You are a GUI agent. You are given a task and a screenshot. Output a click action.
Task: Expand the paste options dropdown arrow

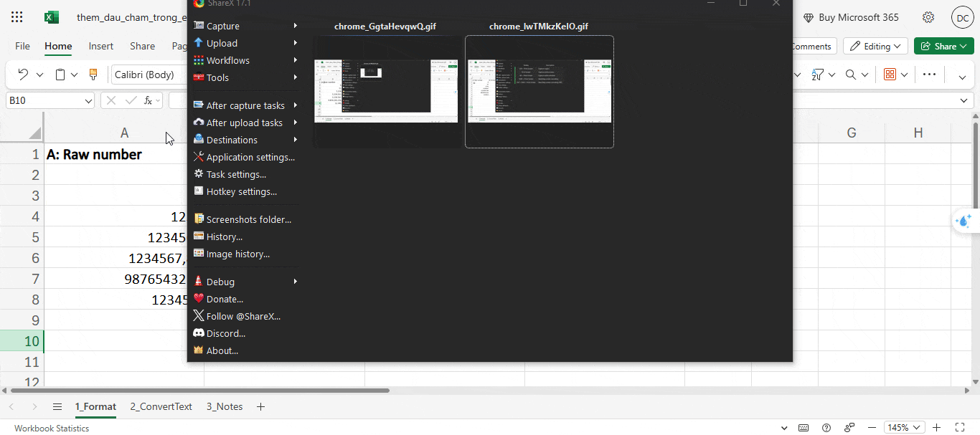[74, 75]
